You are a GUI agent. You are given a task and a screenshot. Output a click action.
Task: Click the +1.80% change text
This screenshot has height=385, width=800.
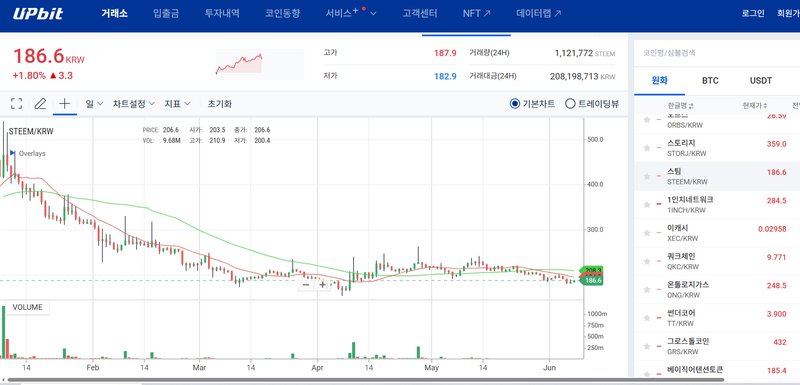coord(29,75)
